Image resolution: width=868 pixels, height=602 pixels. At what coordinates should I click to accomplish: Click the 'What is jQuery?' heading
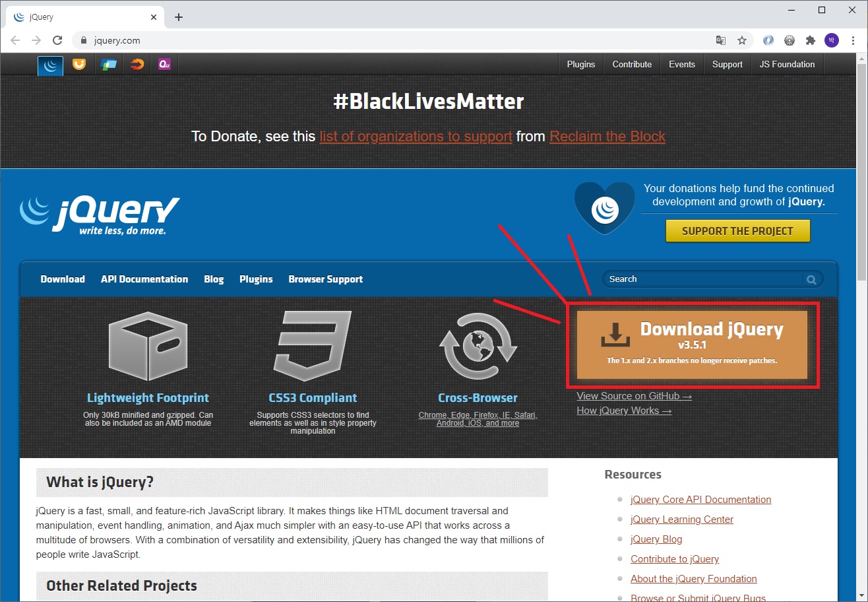coord(100,482)
